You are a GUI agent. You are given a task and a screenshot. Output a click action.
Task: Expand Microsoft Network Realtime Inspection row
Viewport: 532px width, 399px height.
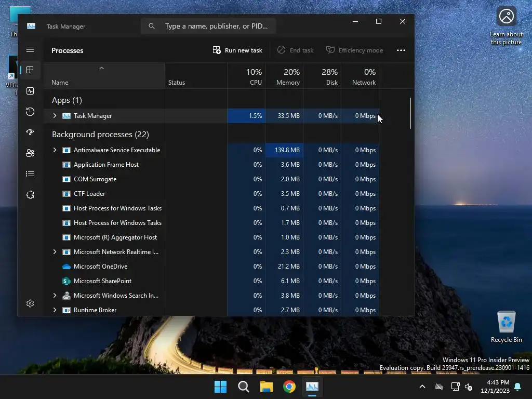pyautogui.click(x=55, y=252)
